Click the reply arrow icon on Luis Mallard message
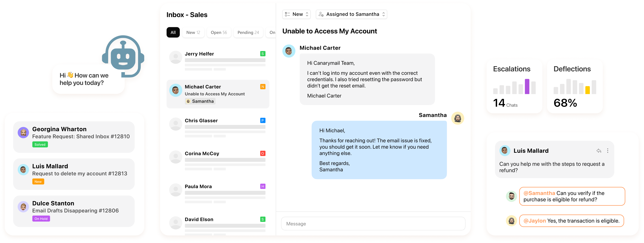 pos(599,151)
